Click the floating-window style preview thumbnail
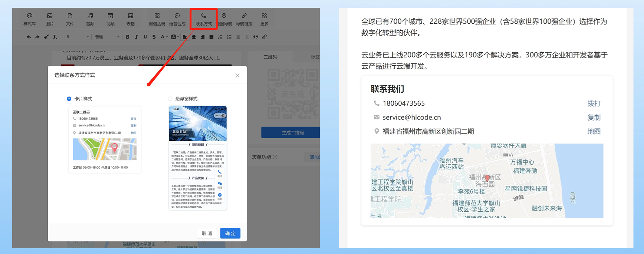This screenshot has height=254, width=644. click(x=198, y=158)
